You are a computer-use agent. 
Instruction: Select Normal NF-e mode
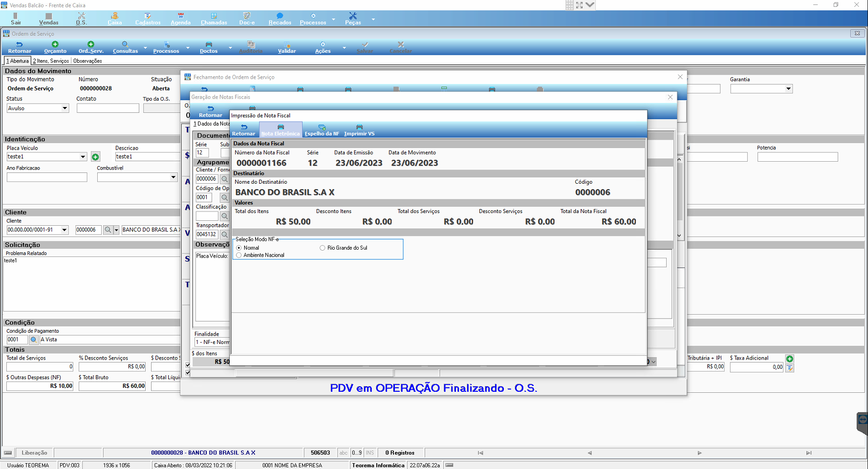coord(247,248)
